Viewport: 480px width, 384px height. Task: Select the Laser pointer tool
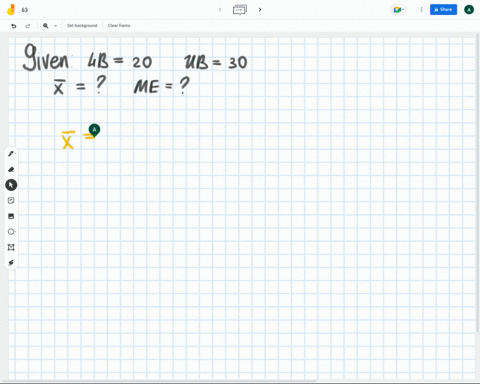(x=11, y=263)
